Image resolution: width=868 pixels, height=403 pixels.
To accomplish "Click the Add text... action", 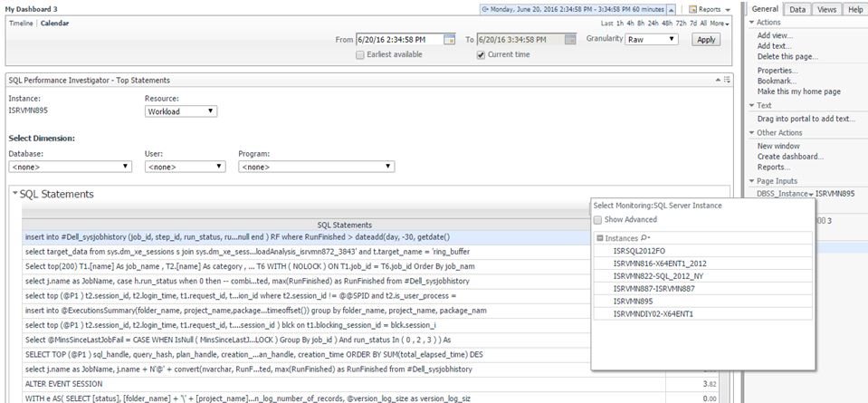I will point(775,46).
